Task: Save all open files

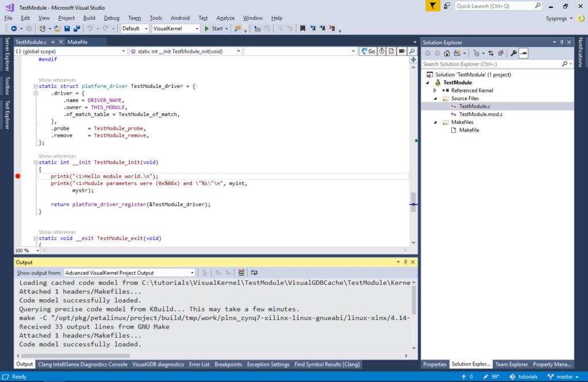Action: coord(76,28)
